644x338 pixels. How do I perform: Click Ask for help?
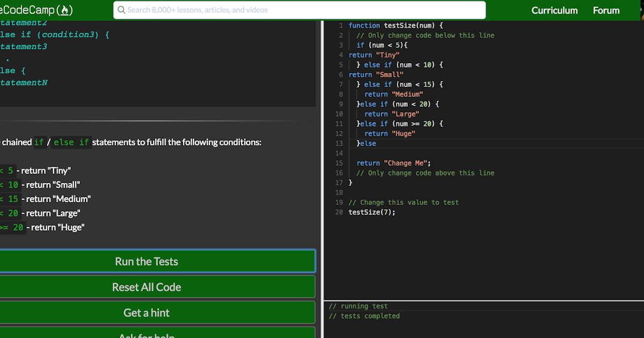point(146,335)
